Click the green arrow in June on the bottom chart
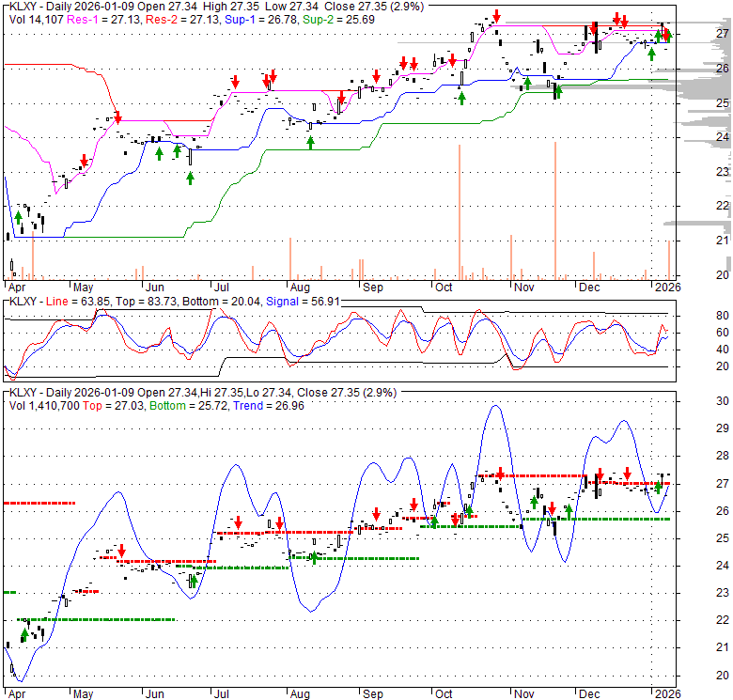Screen dimensions: 733x700 point(194,580)
